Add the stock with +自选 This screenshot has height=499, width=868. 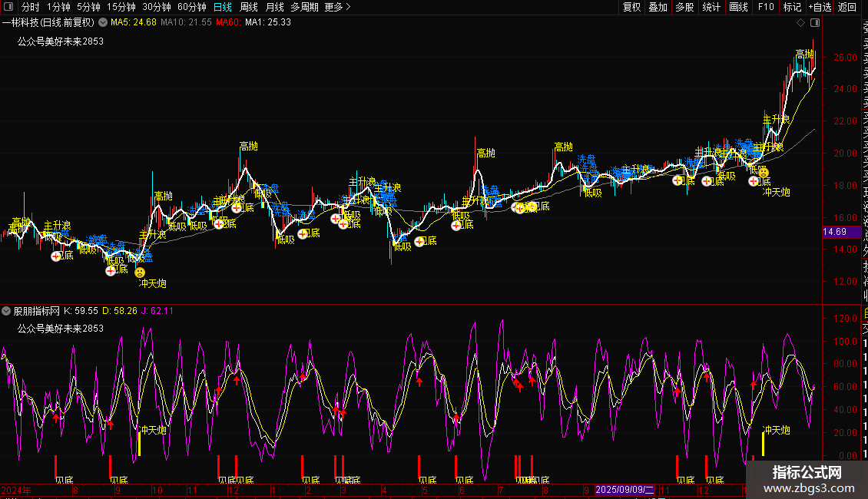pos(819,7)
